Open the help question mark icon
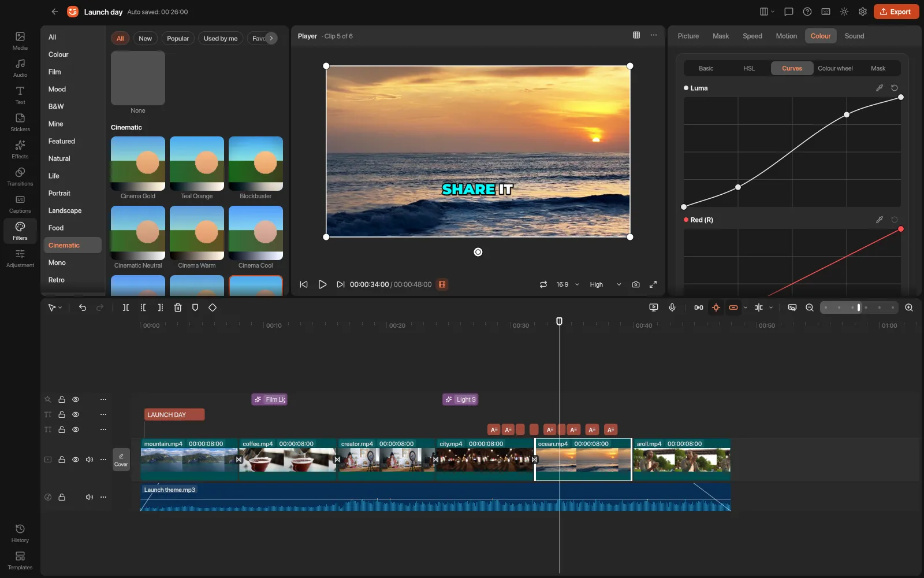The width and height of the screenshot is (924, 578). click(x=807, y=12)
